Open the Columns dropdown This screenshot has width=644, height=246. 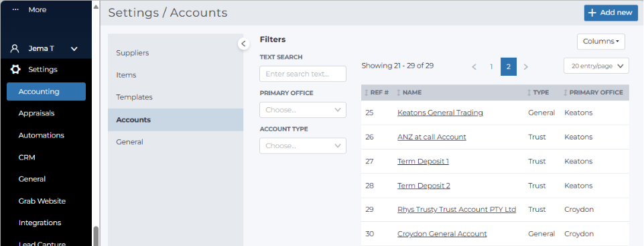[601, 42]
